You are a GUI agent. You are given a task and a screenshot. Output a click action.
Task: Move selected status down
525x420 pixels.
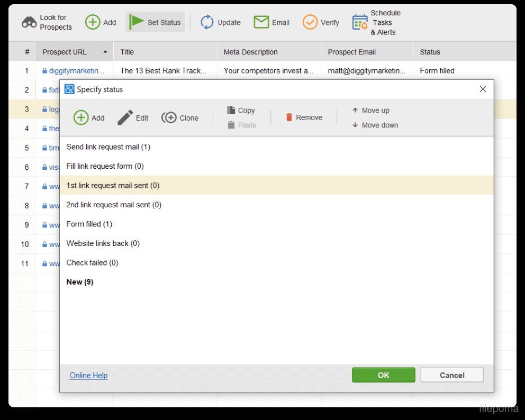click(375, 125)
